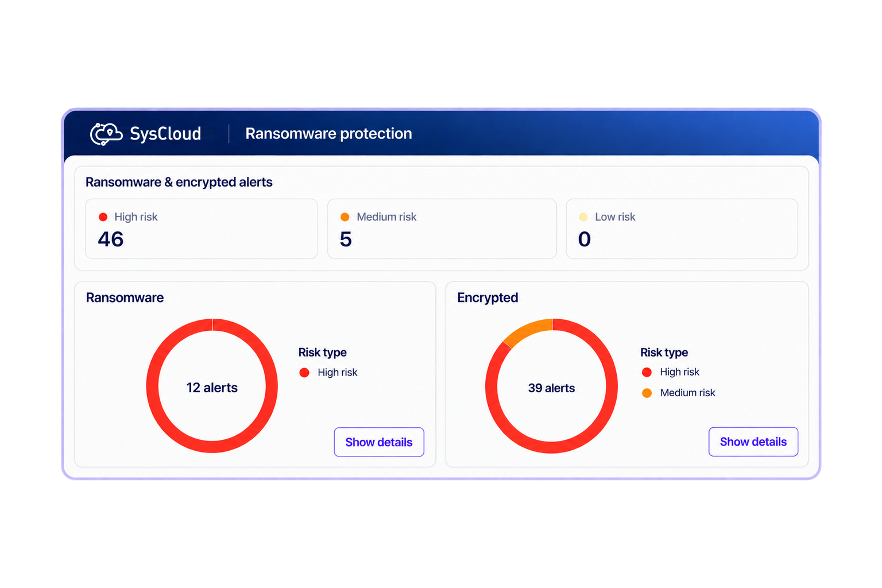Click the pale yellow dot beside Low risk
Image resolution: width=882 pixels, height=588 pixels.
583,217
